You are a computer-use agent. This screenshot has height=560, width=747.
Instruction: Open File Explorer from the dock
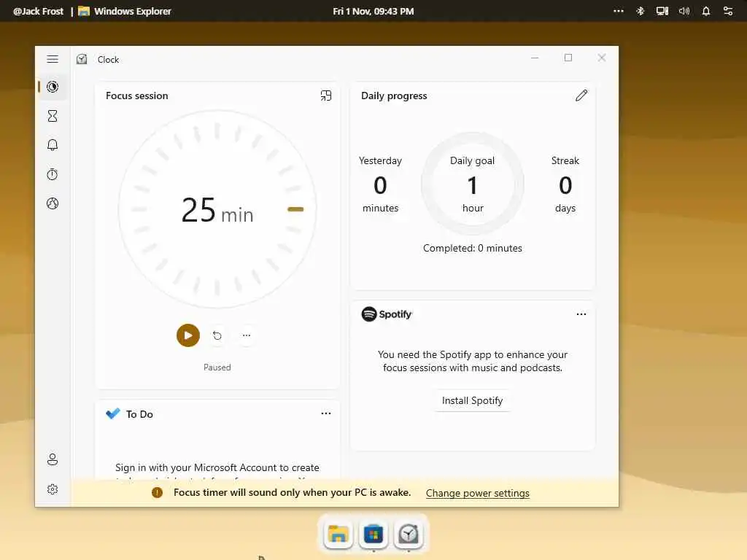click(x=338, y=534)
